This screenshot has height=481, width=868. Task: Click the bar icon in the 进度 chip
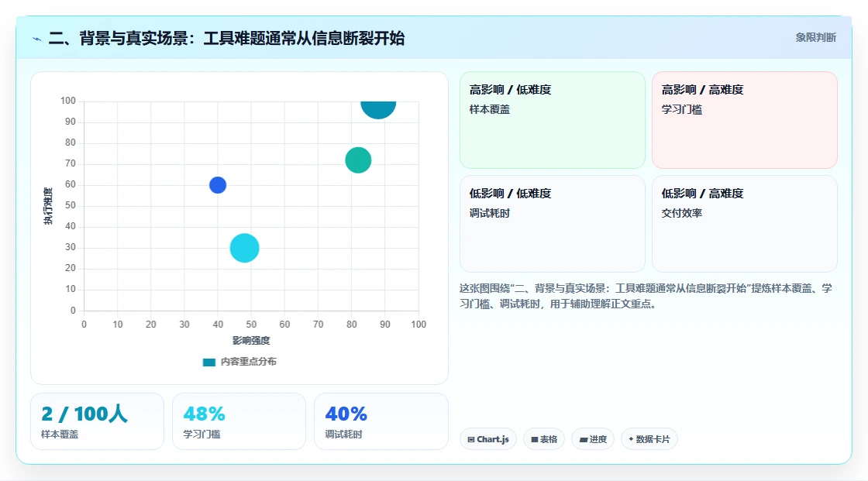click(584, 440)
